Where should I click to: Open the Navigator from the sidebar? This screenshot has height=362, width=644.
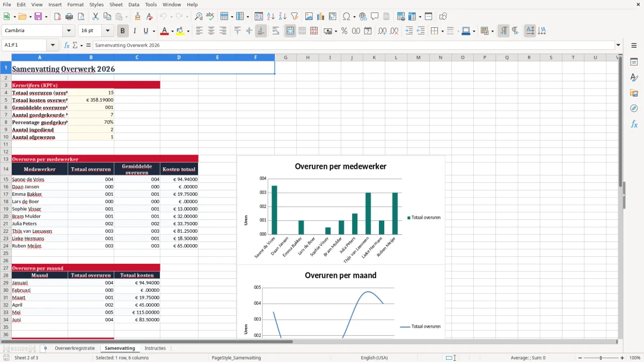(x=634, y=108)
